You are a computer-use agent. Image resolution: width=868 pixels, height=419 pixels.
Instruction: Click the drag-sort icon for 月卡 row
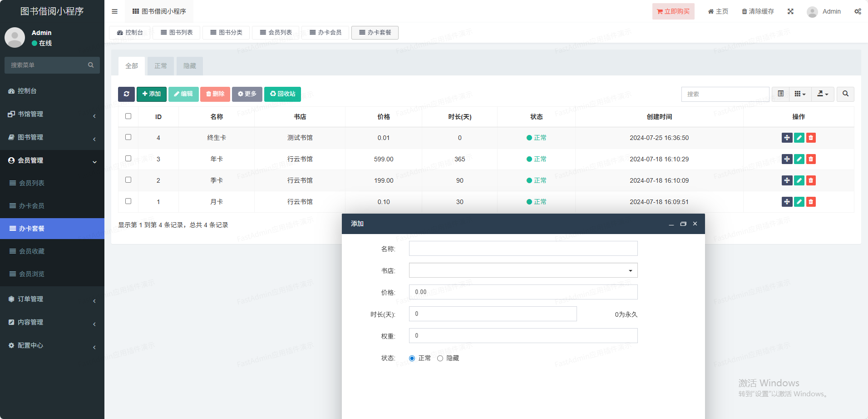(x=787, y=202)
